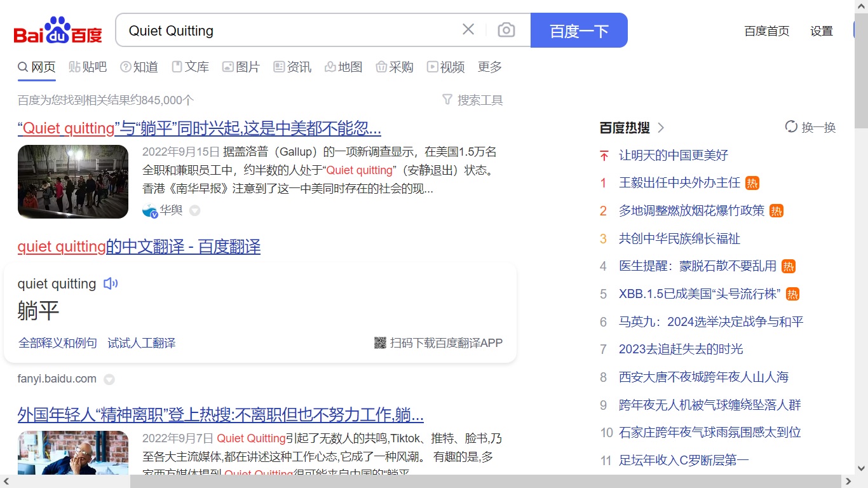Click the 2022年9月15日 result snippet text
Viewport: 868px width, 488px height.
coord(320,170)
